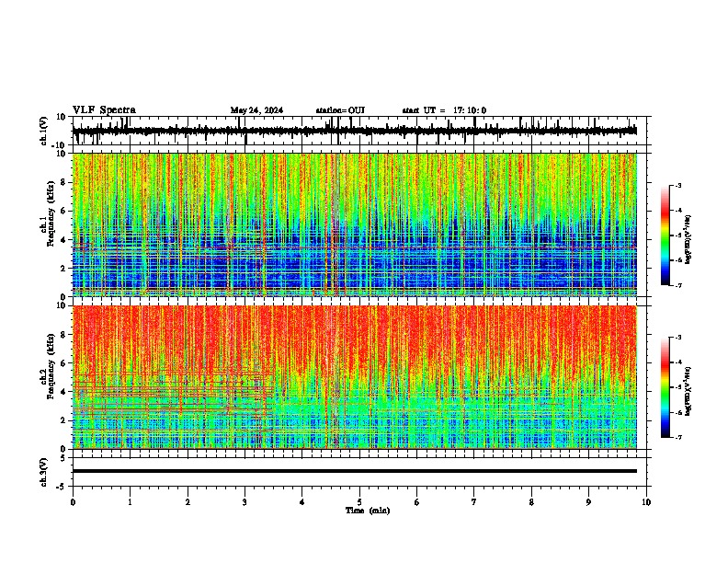This screenshot has height=563, width=728.
Task: Click the ch.2 colorbar log(PSD) units label
Action: (x=688, y=391)
